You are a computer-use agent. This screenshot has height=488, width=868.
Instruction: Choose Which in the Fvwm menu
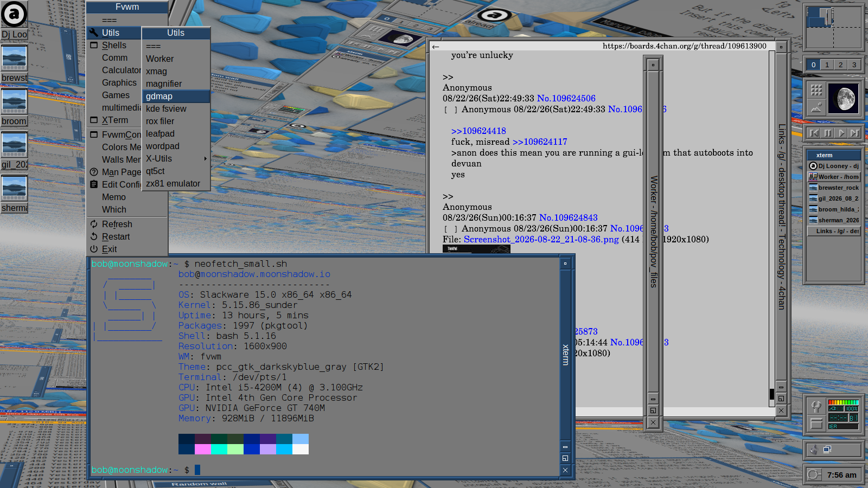[127, 210]
